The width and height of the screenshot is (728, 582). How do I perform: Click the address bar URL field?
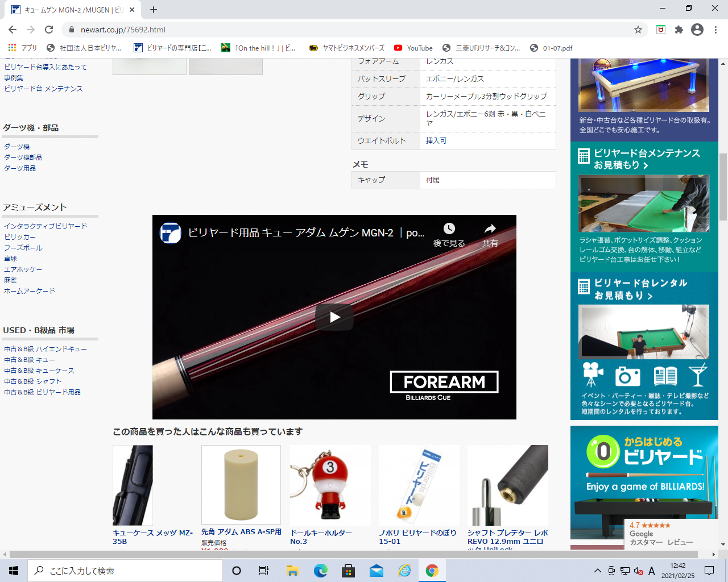[x=353, y=30]
